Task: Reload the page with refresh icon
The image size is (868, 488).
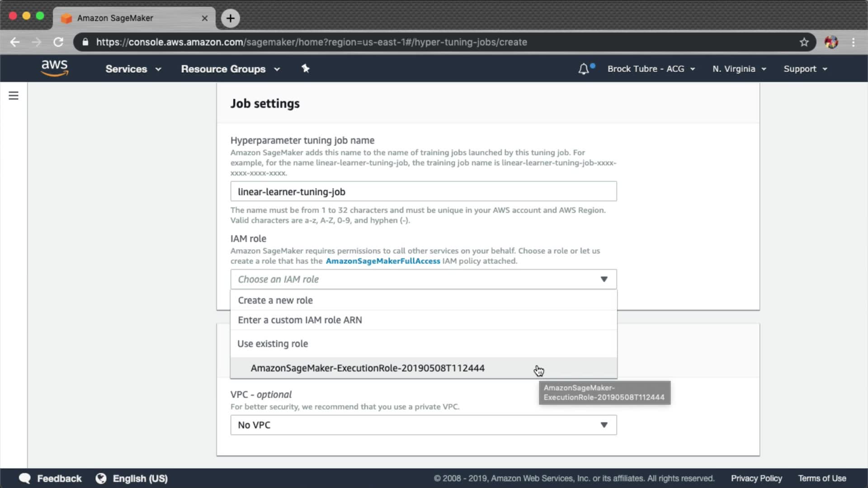Action: pyautogui.click(x=58, y=42)
